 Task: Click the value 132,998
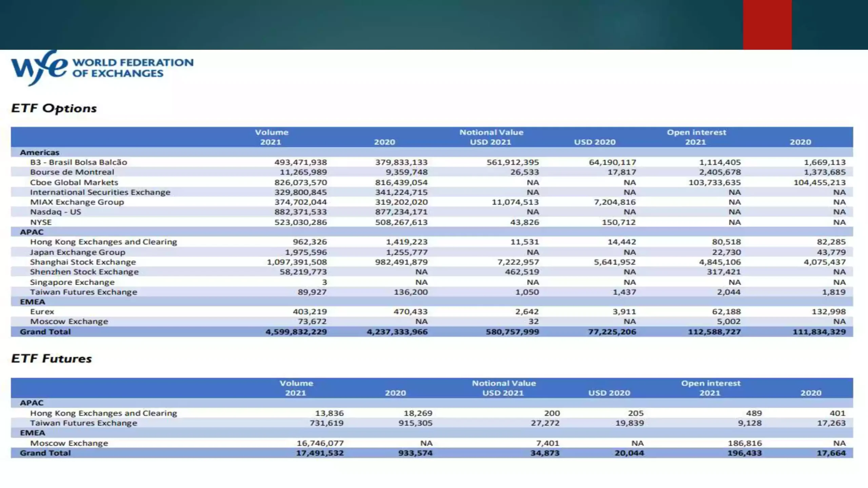[829, 312]
